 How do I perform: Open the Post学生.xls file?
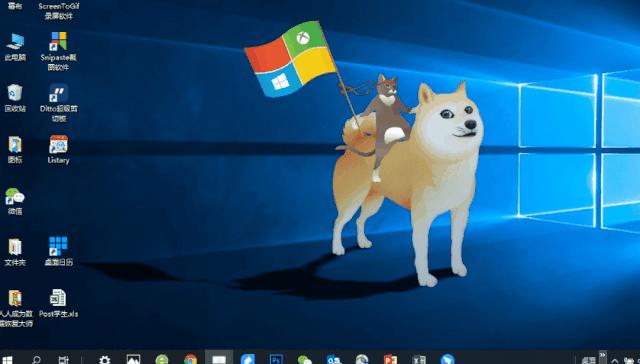tap(58, 303)
